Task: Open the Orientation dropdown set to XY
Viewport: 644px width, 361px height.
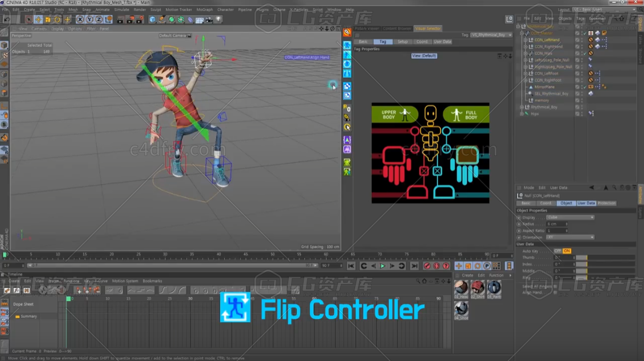Action: tap(570, 237)
